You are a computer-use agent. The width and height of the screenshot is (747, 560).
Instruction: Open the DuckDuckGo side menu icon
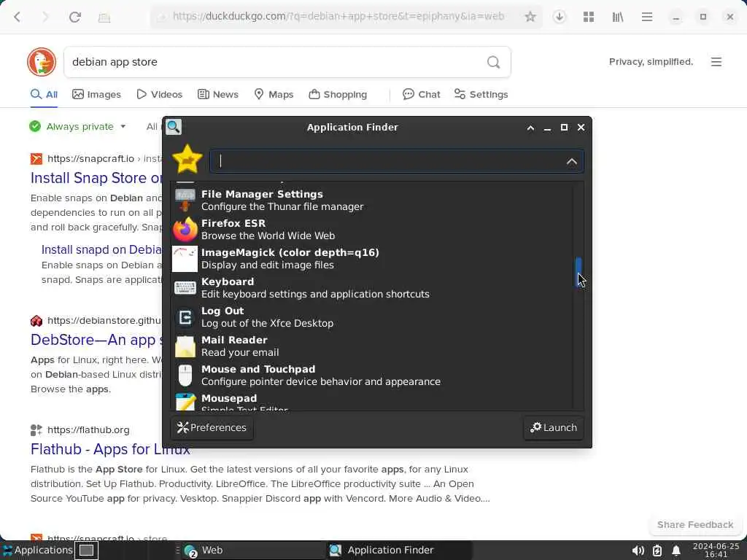coord(716,62)
